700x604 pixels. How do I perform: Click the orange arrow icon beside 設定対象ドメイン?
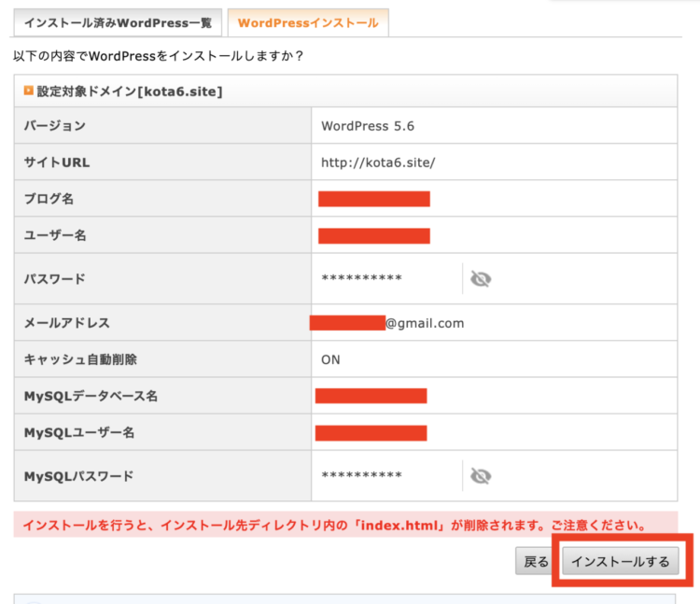29,91
